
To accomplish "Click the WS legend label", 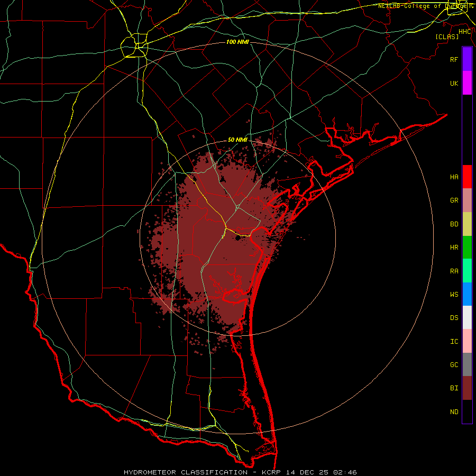I will coord(454,294).
